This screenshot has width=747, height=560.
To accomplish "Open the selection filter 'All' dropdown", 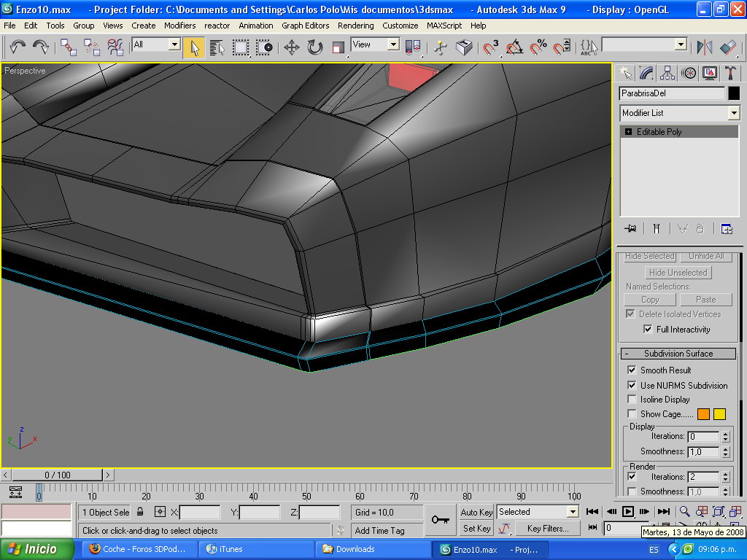I will tap(174, 44).
